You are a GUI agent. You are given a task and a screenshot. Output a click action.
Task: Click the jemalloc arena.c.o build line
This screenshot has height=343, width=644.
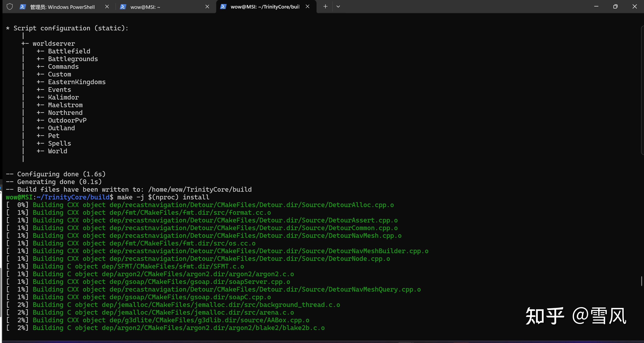coord(150,312)
